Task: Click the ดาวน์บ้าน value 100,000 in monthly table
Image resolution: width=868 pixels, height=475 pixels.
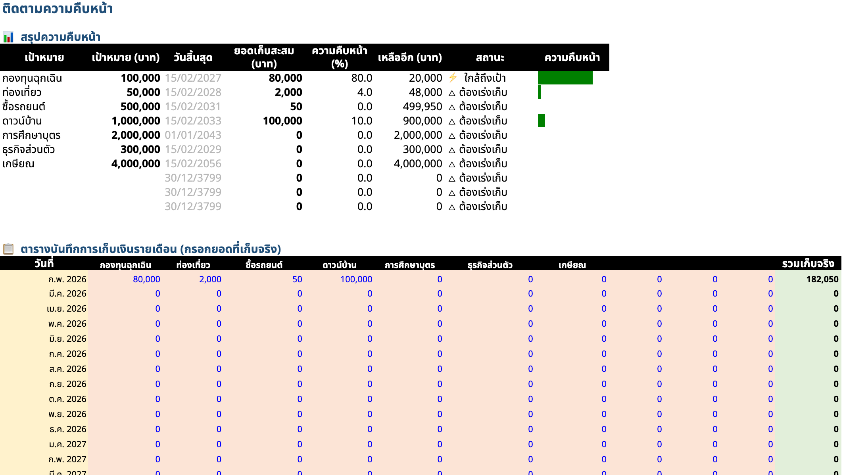Action: point(356,279)
